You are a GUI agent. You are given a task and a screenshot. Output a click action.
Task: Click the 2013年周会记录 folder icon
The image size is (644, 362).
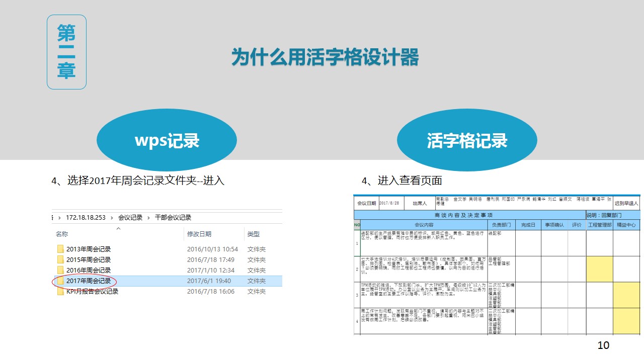tap(60, 249)
